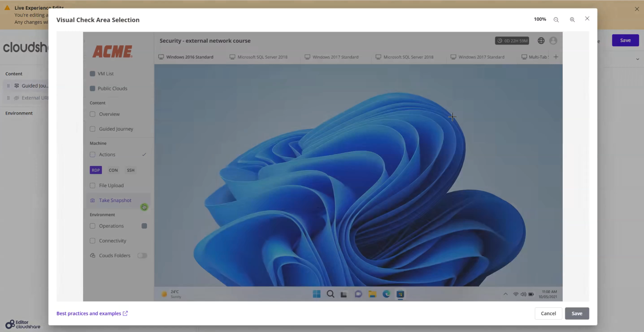Open the Chat icon in the taskbar
Screen dimensions: 644x332
click(358, 294)
